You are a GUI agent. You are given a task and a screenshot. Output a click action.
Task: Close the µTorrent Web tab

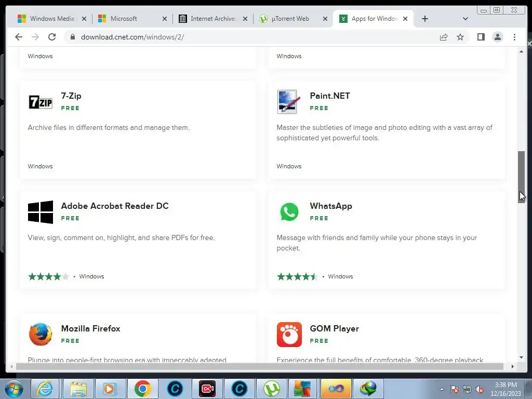(x=325, y=19)
